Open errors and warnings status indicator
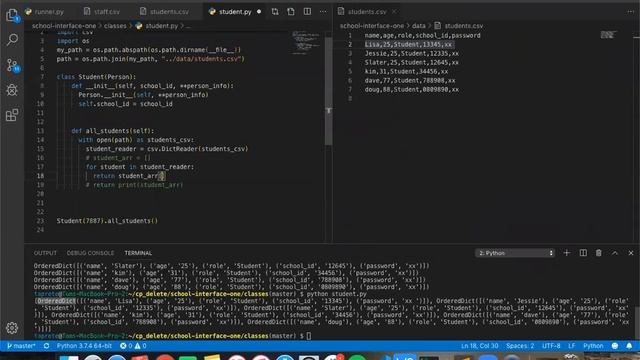The image size is (640, 360). [133, 346]
